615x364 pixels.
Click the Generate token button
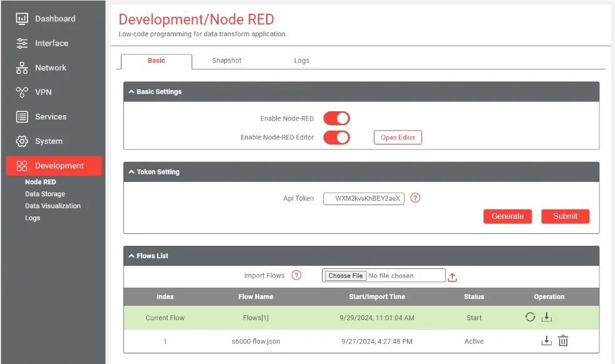point(507,216)
